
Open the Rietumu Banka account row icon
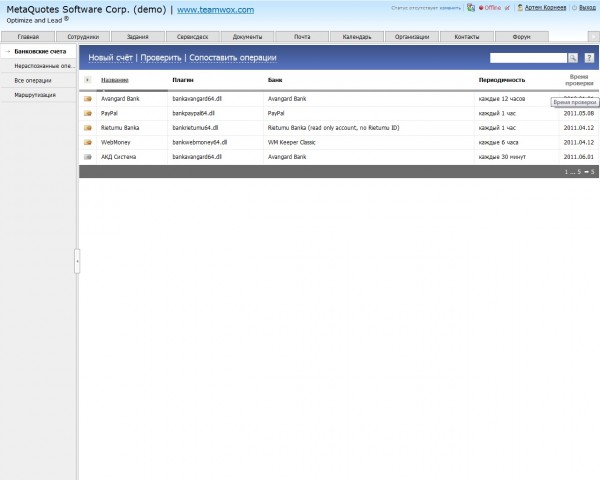(88, 128)
